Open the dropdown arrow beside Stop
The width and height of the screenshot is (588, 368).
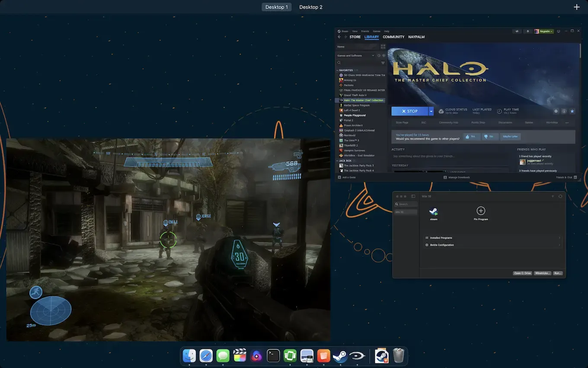point(431,111)
